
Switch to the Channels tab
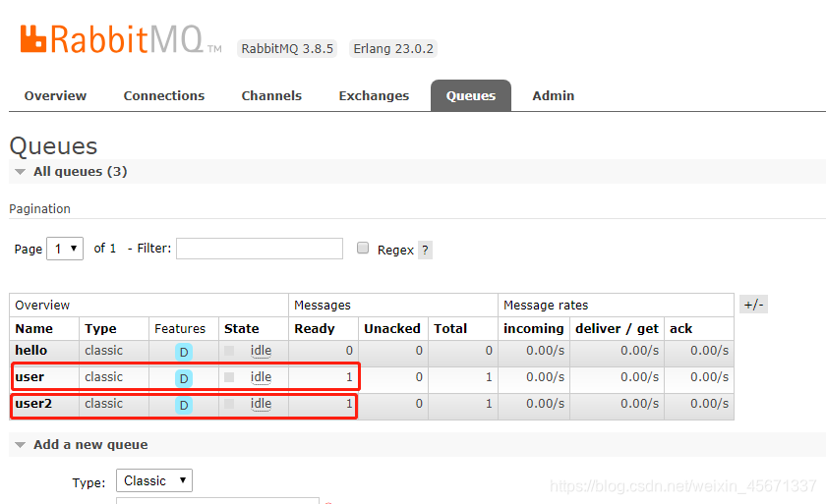(271, 95)
